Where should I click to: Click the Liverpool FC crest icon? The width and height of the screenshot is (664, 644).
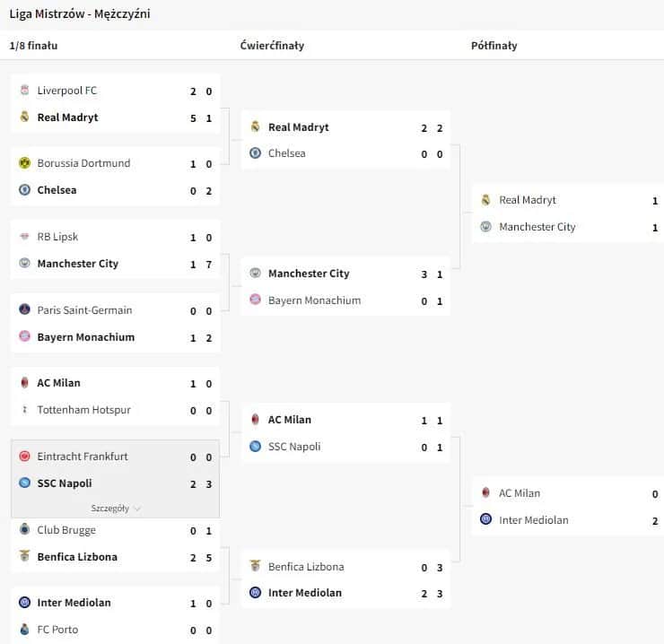pos(24,91)
